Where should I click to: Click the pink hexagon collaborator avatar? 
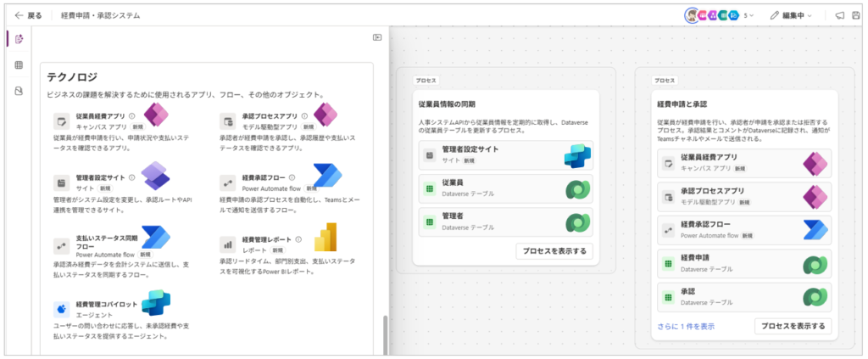click(703, 15)
